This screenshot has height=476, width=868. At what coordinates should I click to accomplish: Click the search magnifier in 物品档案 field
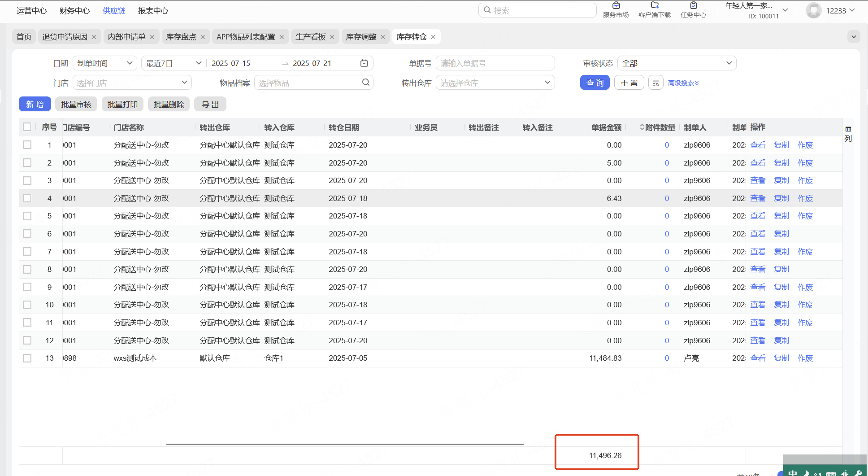pyautogui.click(x=366, y=83)
